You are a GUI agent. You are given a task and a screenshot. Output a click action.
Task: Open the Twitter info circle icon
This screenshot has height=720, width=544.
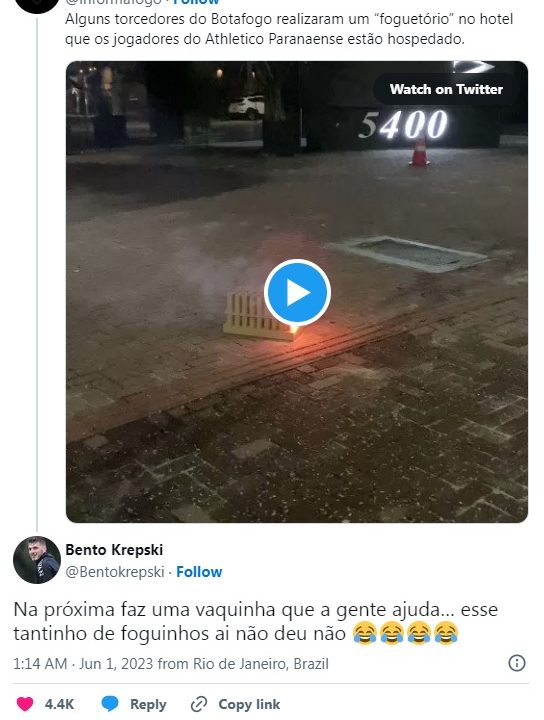click(x=517, y=663)
